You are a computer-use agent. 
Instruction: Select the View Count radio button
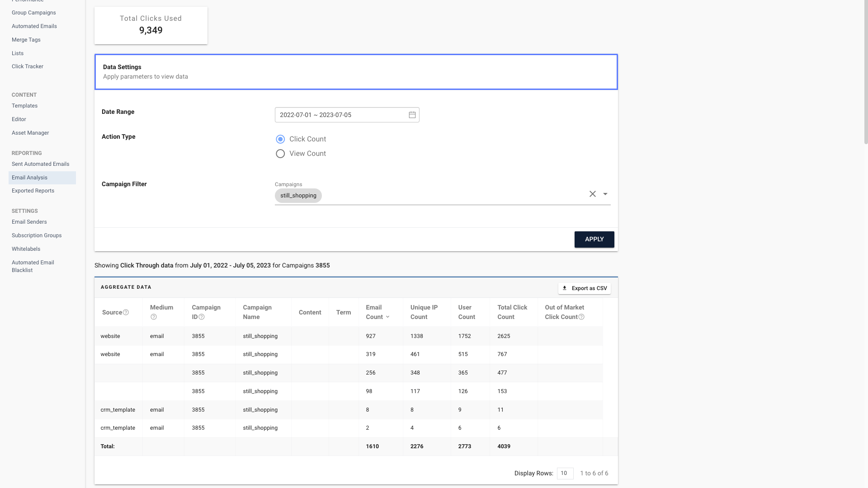280,154
